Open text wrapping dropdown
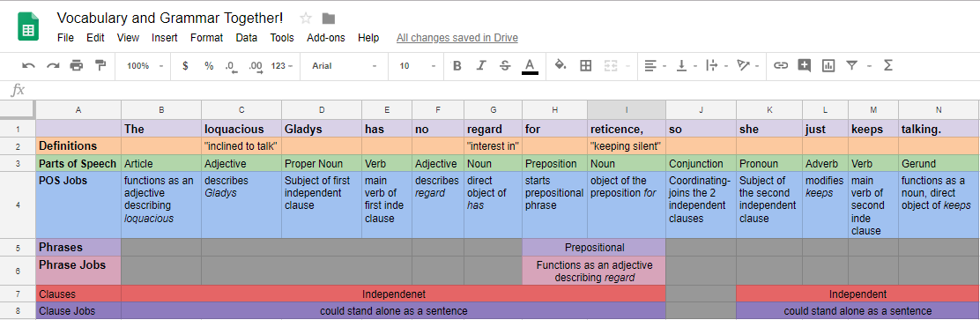The height and width of the screenshot is (320, 980). pyautogui.click(x=716, y=65)
